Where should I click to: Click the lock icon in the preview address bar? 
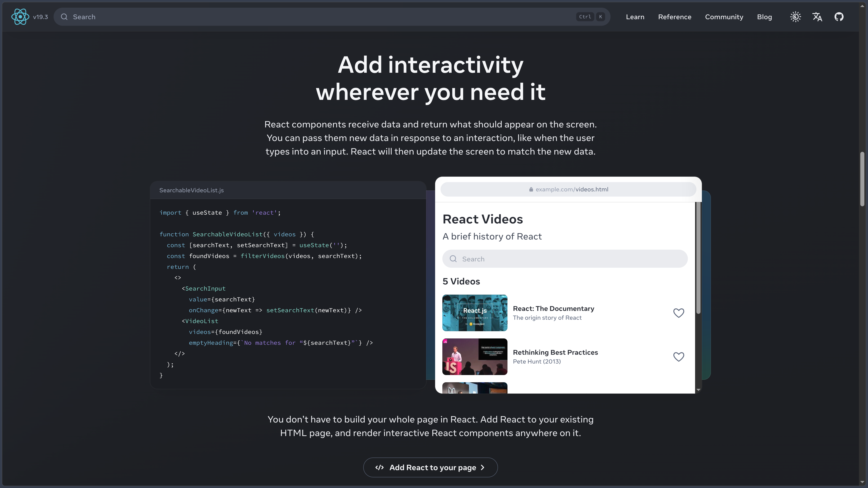[x=531, y=189]
